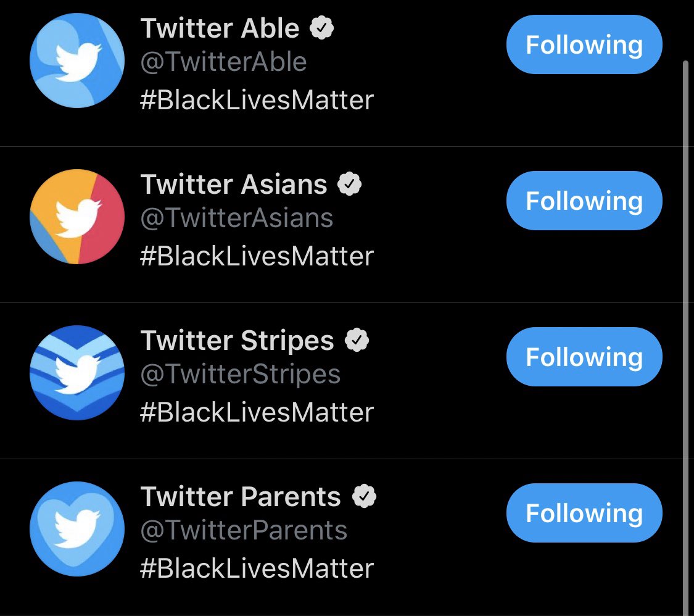Image resolution: width=694 pixels, height=616 pixels.
Task: Click verified badge next to Twitter Parents
Action: (x=364, y=496)
